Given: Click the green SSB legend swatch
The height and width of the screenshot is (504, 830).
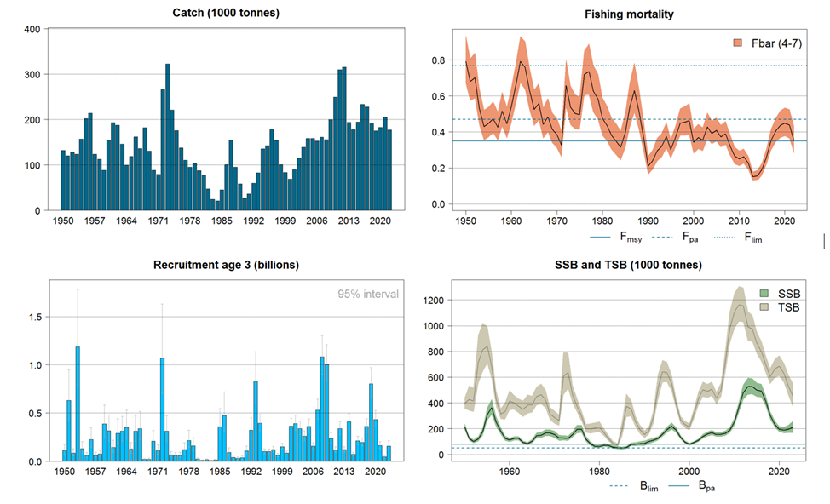Looking at the screenshot, I should (764, 294).
